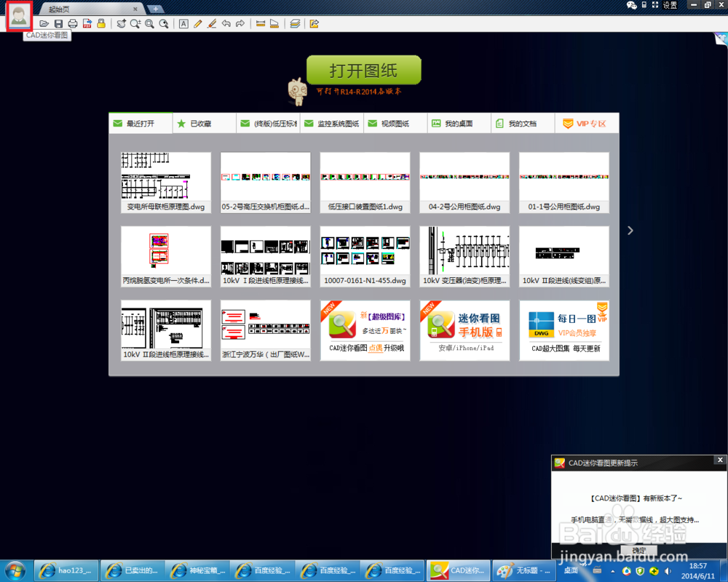The height and width of the screenshot is (582, 728).
Task: Open 变电所母联柜原理图.dwg thumbnail
Action: (166, 183)
